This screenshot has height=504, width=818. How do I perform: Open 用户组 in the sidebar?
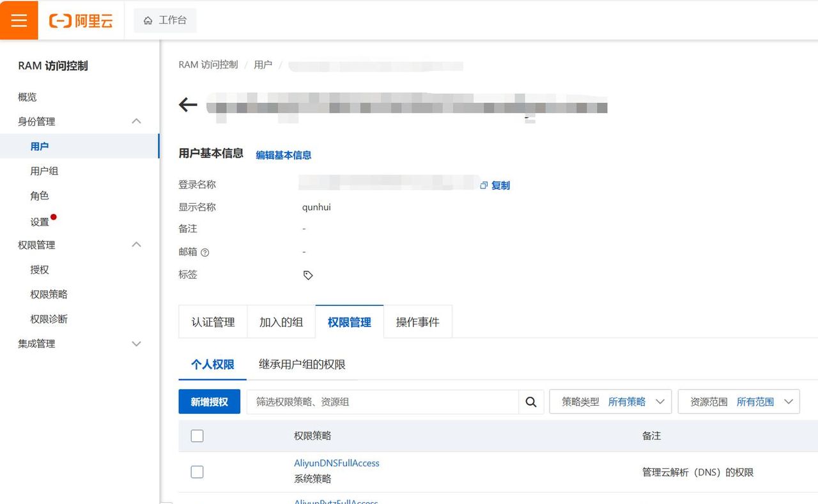pos(44,171)
